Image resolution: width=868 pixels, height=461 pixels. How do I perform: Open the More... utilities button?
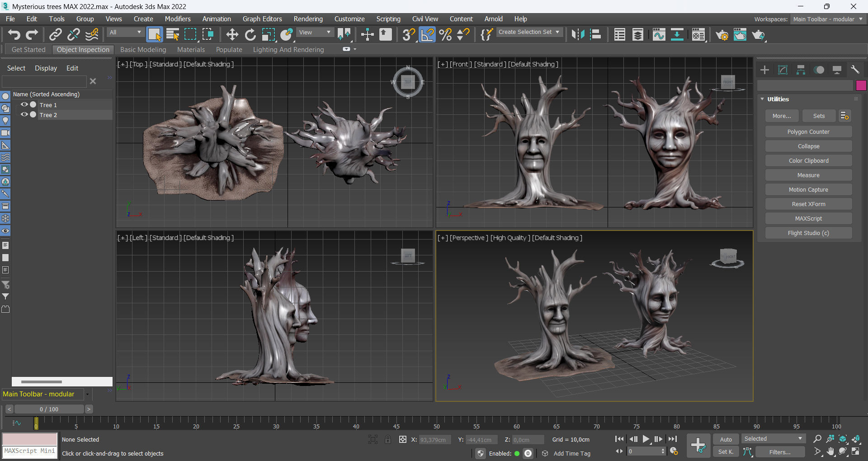coord(782,116)
